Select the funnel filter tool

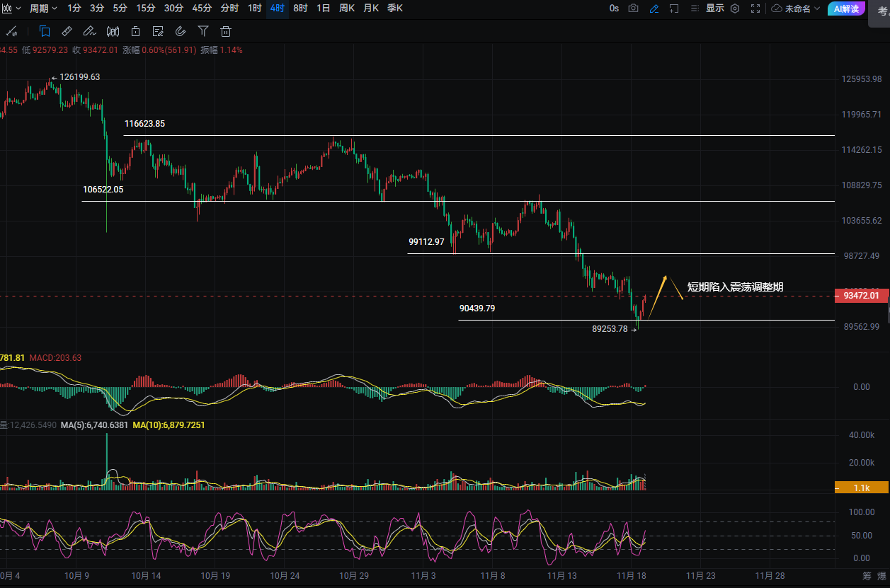click(203, 31)
